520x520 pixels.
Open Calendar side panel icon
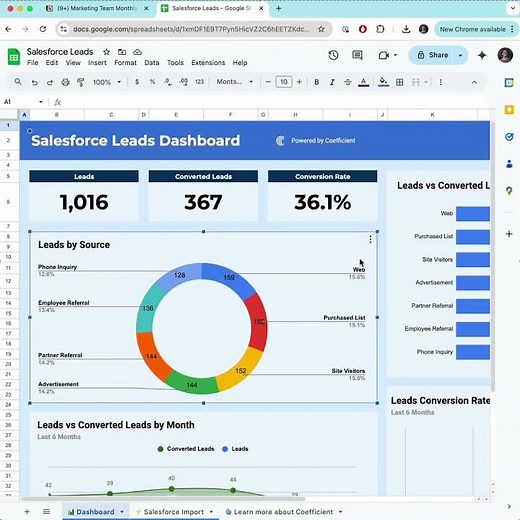click(x=509, y=82)
